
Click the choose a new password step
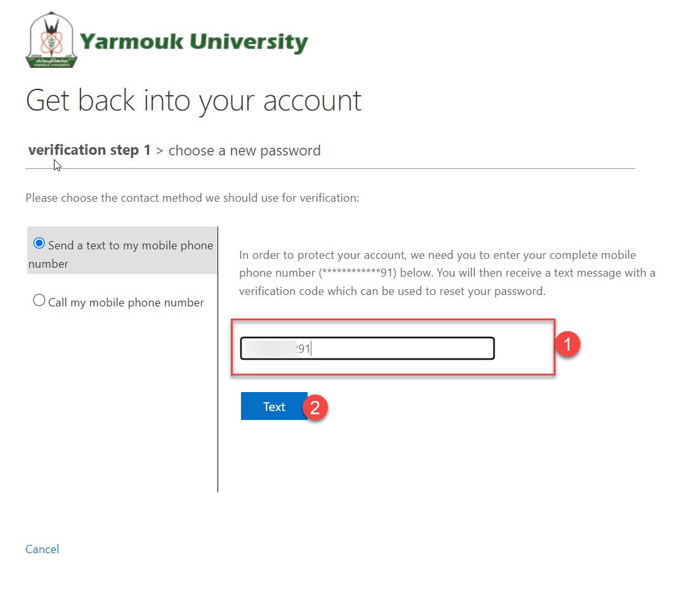pyautogui.click(x=245, y=150)
